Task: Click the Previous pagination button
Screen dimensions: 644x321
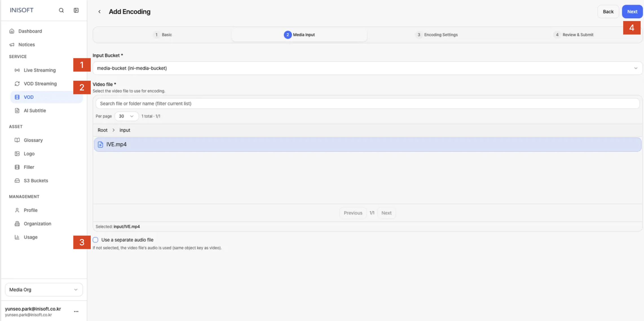Action: 353,213
